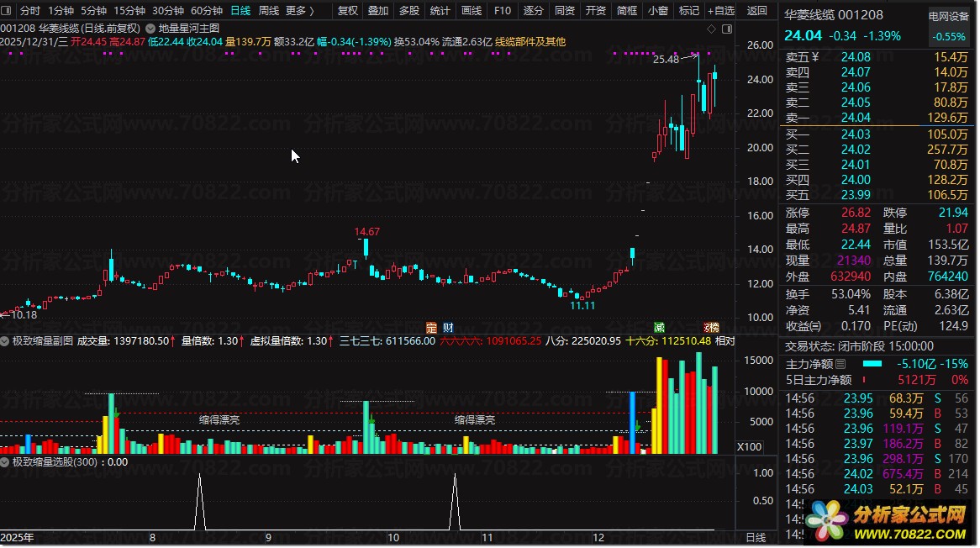Select the 分时 intraday view
This screenshot has width=980, height=548.
pos(30,11)
